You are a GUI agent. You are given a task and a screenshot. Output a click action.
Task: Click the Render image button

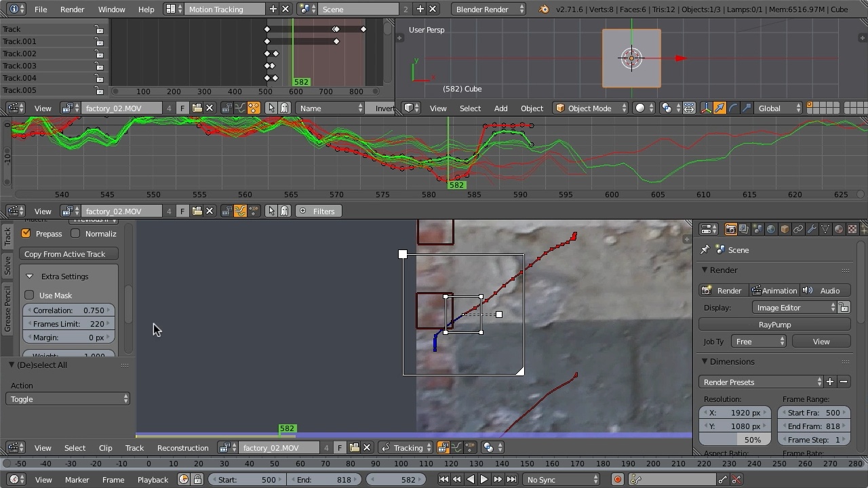click(722, 291)
